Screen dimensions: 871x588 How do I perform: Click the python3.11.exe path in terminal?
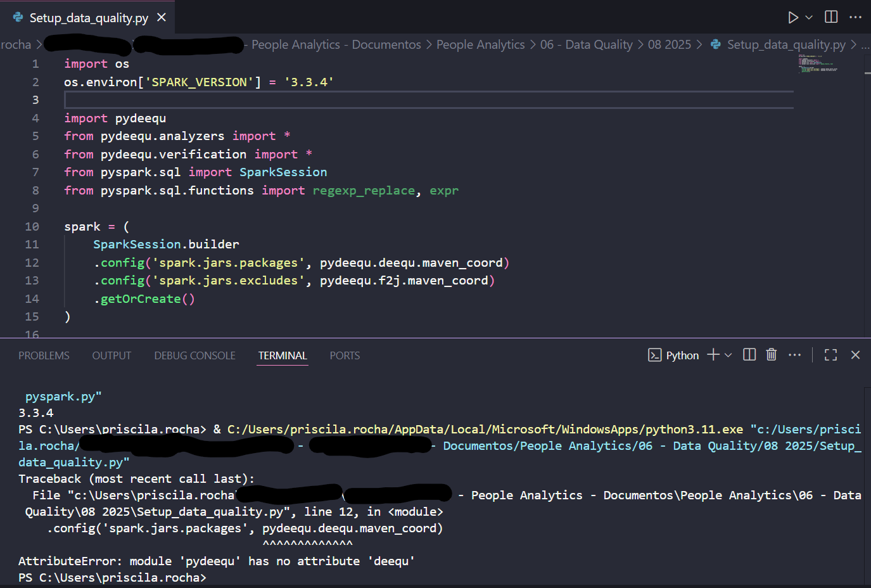pos(485,429)
